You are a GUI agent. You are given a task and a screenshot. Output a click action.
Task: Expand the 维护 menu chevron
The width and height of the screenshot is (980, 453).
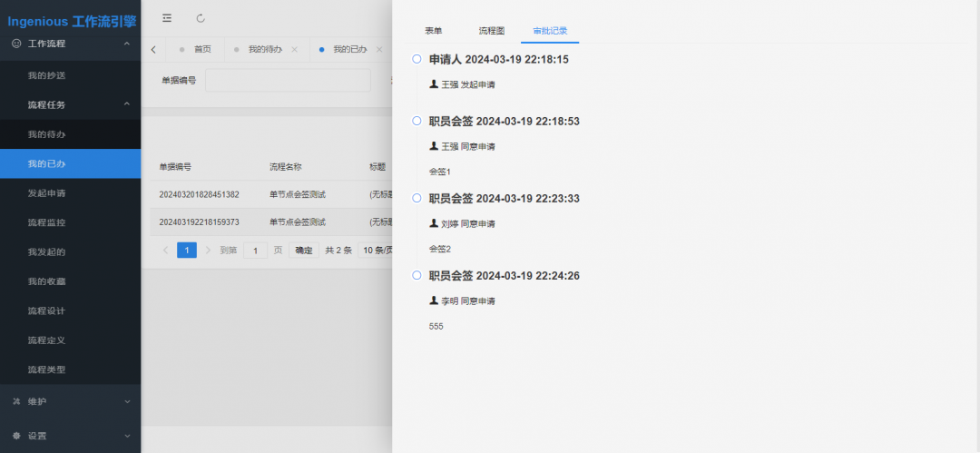coord(127,401)
